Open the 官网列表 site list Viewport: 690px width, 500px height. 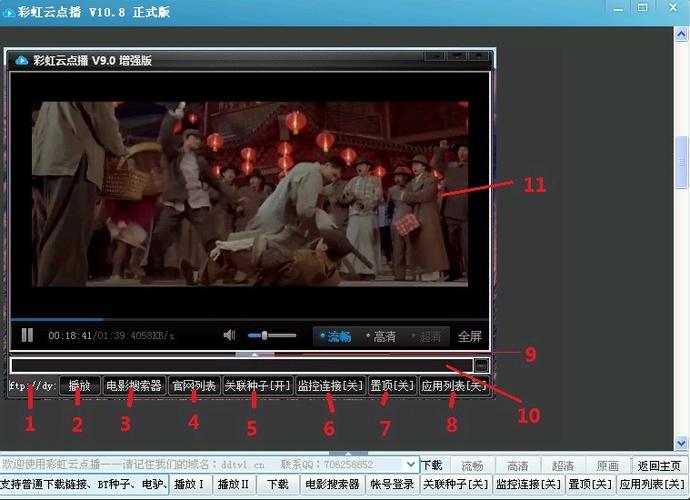pos(193,386)
